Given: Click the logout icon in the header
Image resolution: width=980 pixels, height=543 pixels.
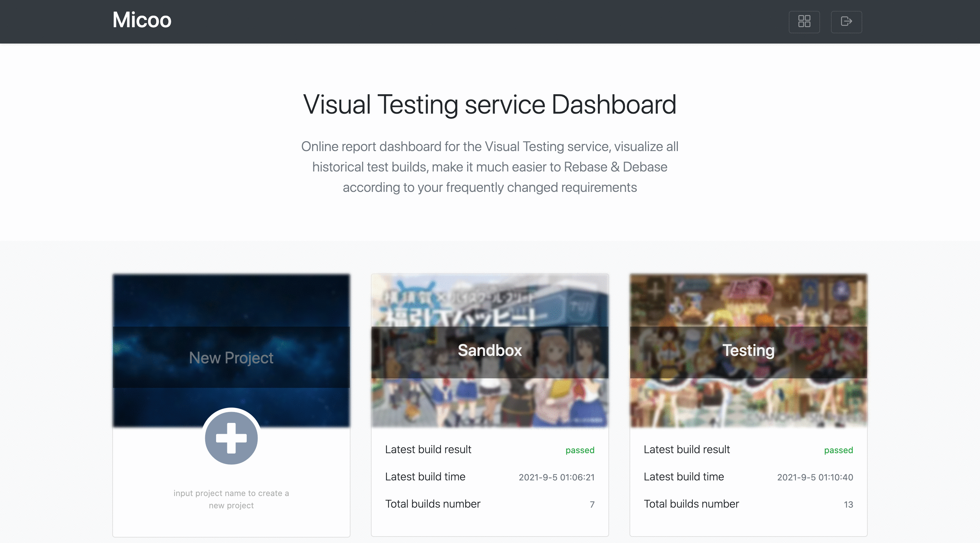Looking at the screenshot, I should point(846,21).
